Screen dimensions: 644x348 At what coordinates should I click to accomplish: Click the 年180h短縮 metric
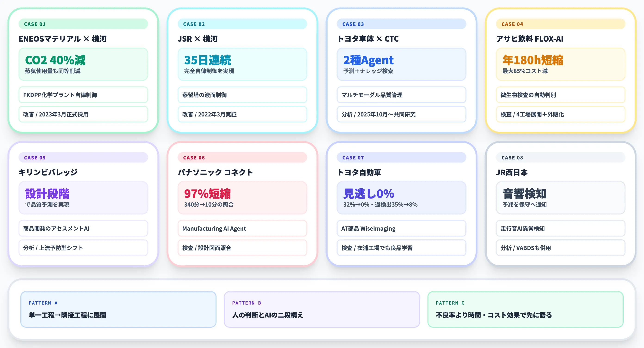tap(533, 60)
